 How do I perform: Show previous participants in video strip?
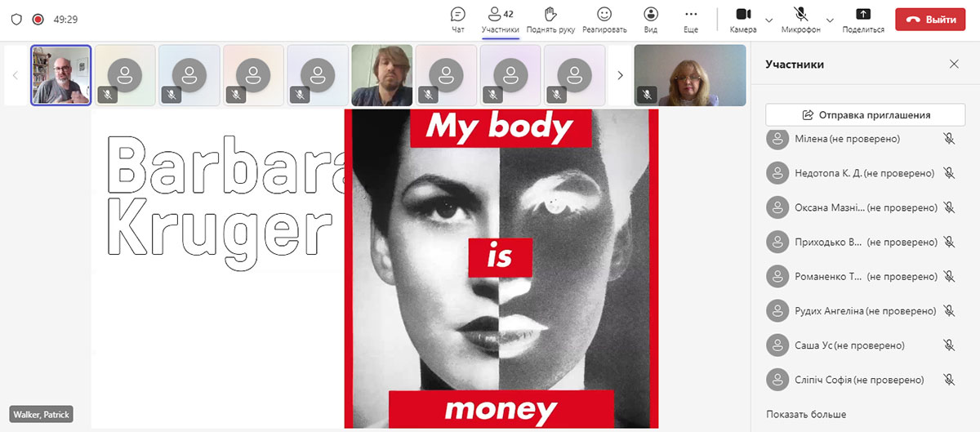pyautogui.click(x=16, y=75)
